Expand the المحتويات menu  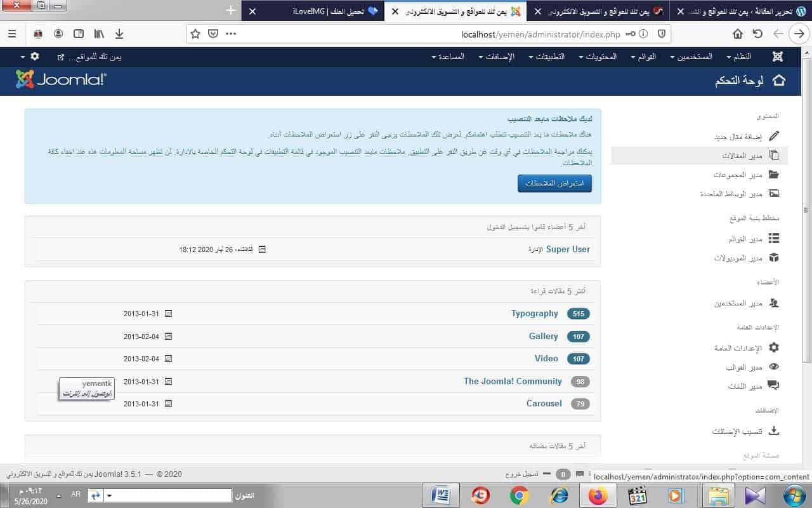[x=598, y=57]
